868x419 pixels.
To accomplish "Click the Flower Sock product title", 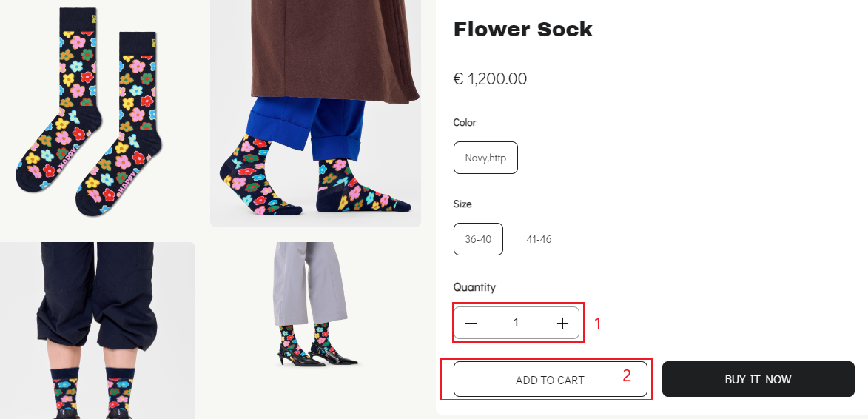I will point(523,30).
